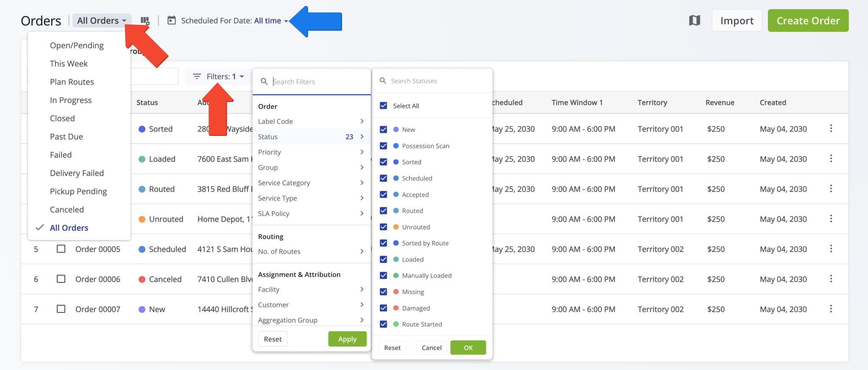
Task: Click the map view icon
Action: (x=694, y=20)
